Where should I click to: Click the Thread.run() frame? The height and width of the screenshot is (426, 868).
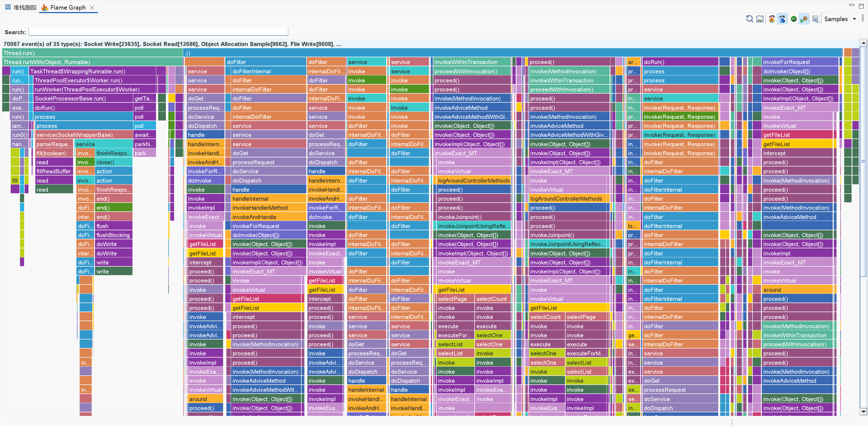point(92,53)
